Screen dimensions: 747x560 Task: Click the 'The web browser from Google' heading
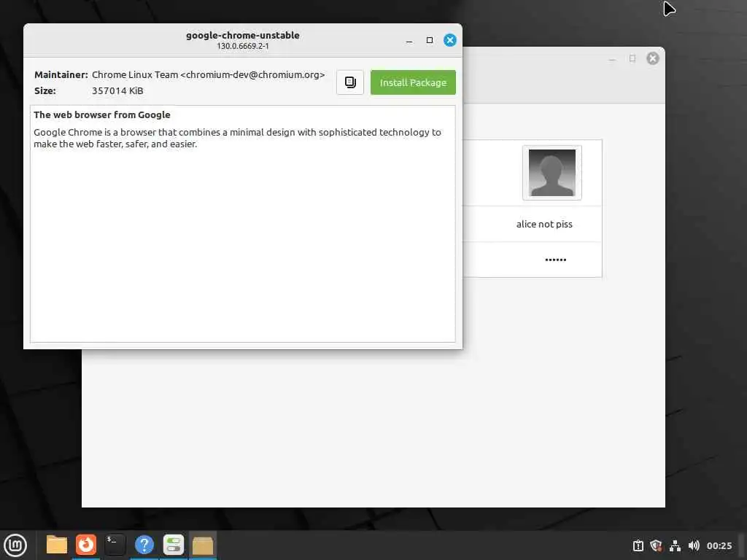102,114
